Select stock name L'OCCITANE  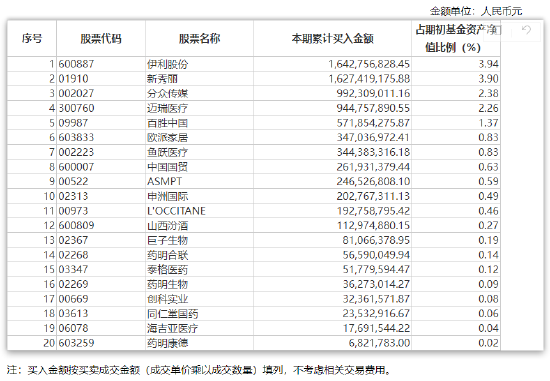pos(176,211)
